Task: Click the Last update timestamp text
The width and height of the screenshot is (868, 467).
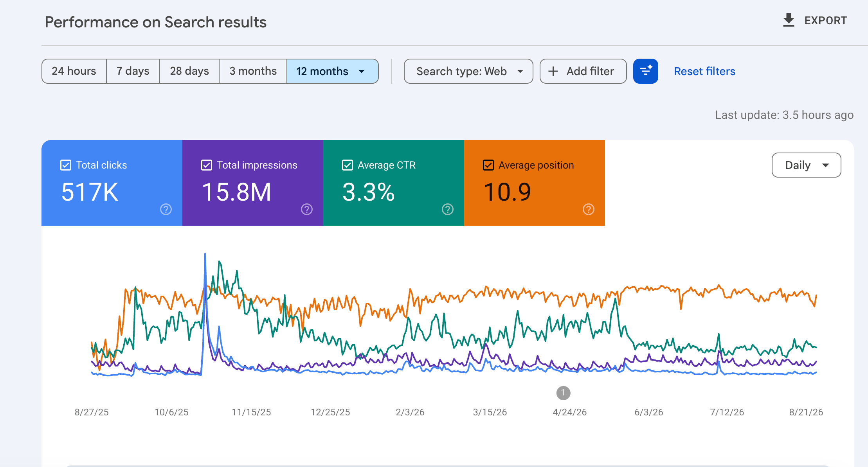Action: 784,115
